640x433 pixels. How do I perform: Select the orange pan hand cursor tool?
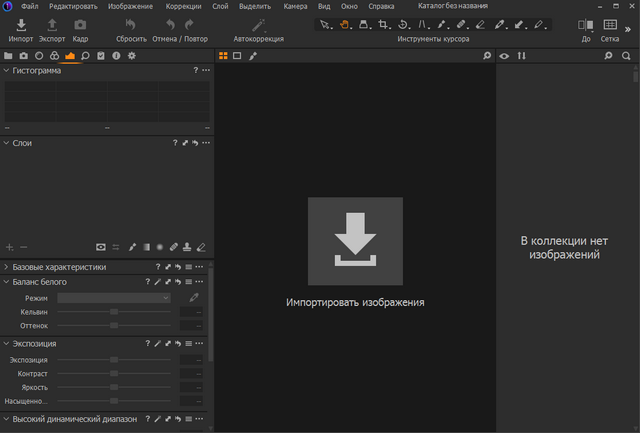coord(345,24)
